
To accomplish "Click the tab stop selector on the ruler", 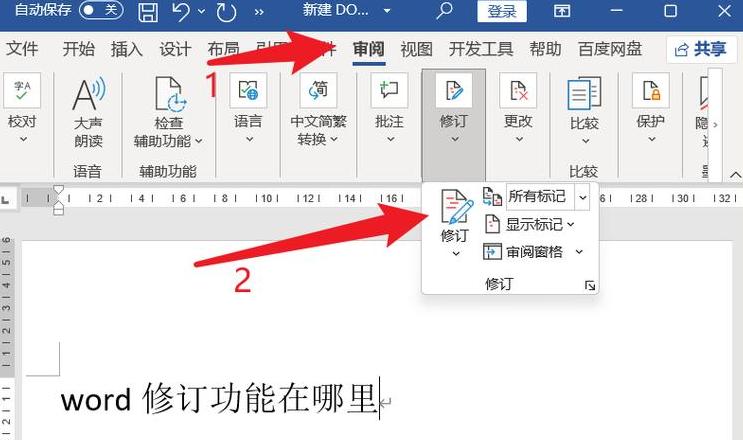I will point(6,199).
